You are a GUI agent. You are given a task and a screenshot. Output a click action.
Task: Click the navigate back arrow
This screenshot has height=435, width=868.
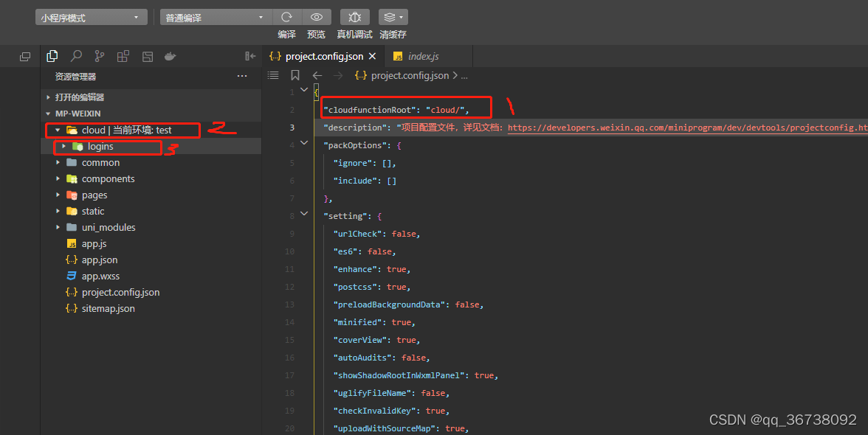point(317,75)
